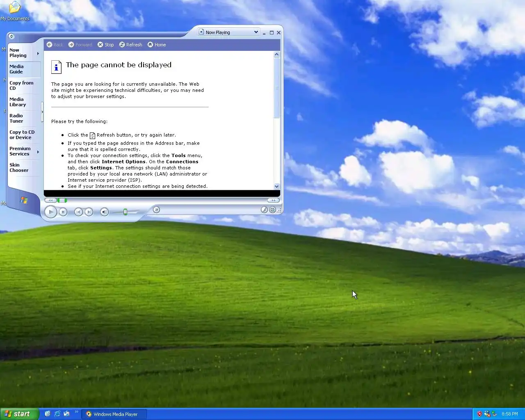Open the red security shield tray icon

479,414
